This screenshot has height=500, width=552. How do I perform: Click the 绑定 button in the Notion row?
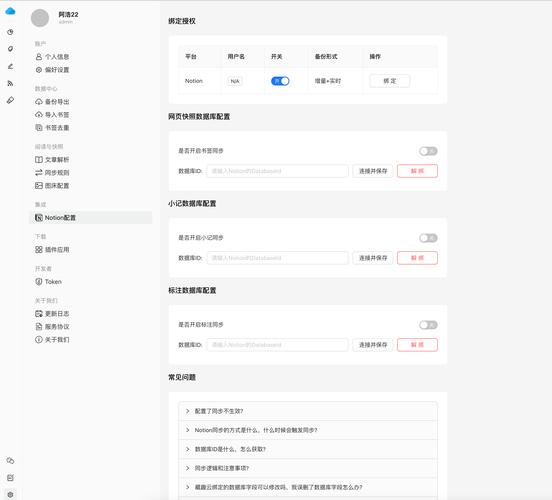click(390, 81)
